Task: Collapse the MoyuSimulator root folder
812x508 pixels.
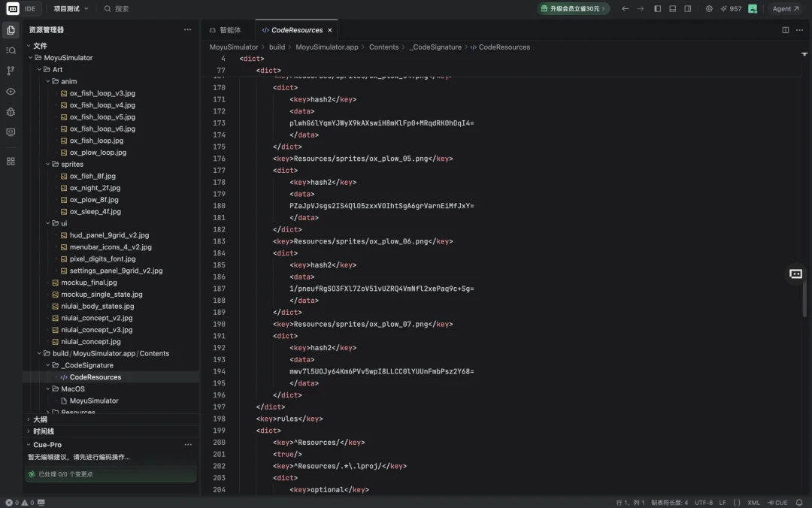Action: [x=31, y=57]
